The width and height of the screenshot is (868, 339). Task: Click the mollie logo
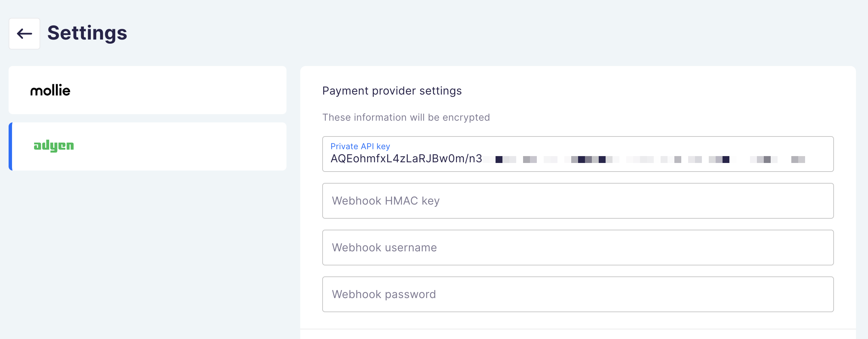click(50, 90)
